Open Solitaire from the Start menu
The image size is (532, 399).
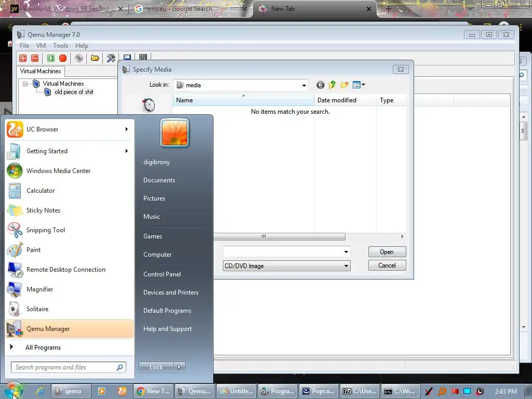pos(70,309)
